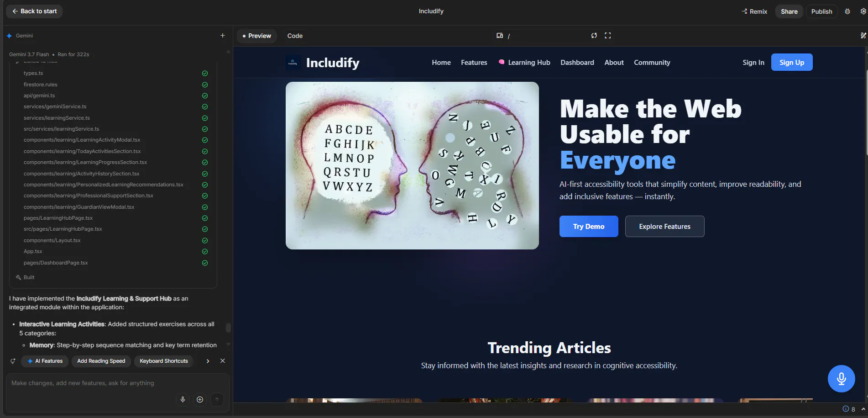Click LearningActivityModal.tsx file row
The image size is (868, 418).
(x=82, y=140)
